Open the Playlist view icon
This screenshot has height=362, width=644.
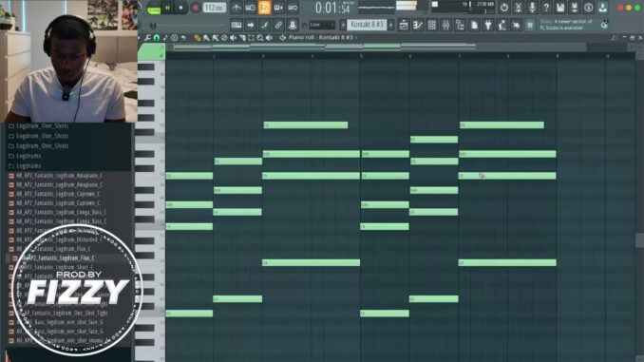404,25
